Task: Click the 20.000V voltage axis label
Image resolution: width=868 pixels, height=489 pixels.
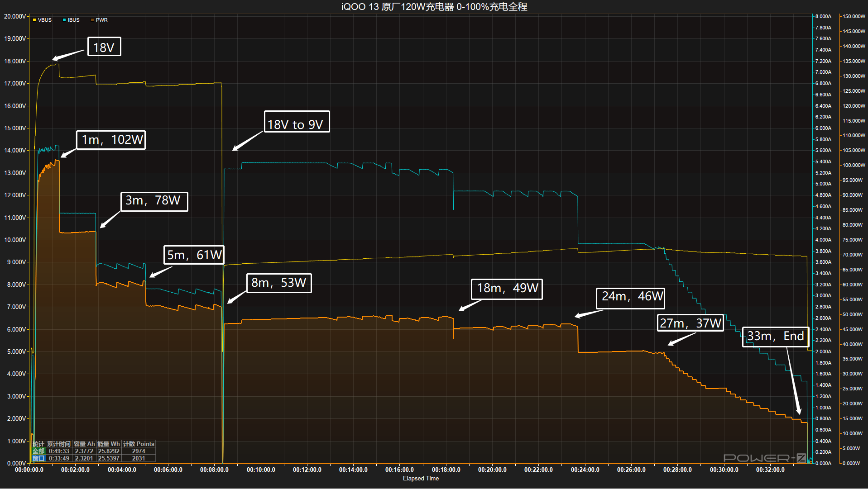Action: click(x=15, y=16)
